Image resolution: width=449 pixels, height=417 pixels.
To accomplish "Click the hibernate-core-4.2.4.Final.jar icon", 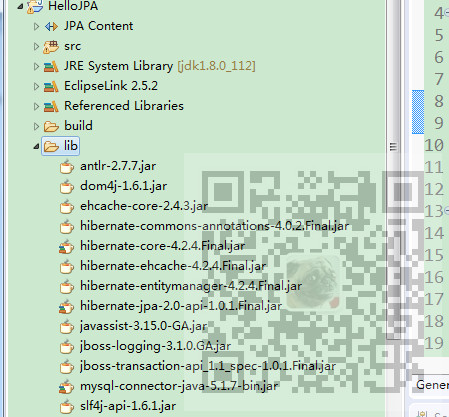I will (x=67, y=247).
